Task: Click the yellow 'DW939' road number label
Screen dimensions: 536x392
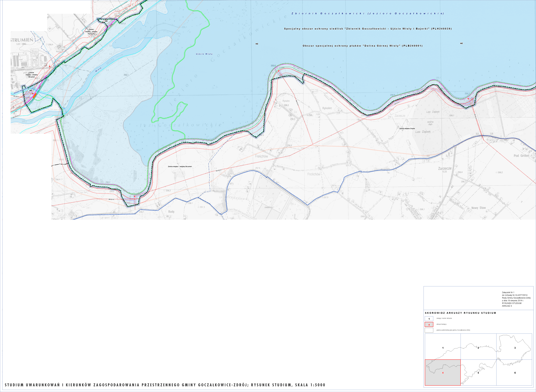Action: coord(35,96)
